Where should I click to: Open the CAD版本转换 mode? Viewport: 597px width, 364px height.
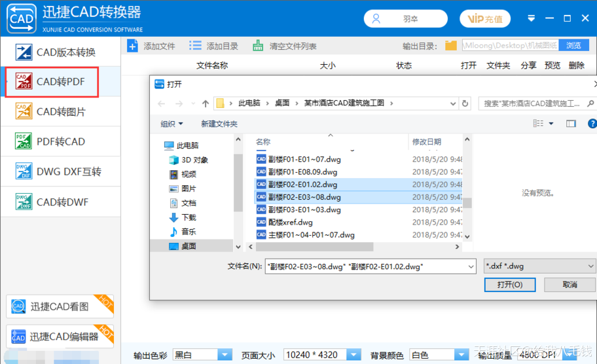[x=61, y=52]
